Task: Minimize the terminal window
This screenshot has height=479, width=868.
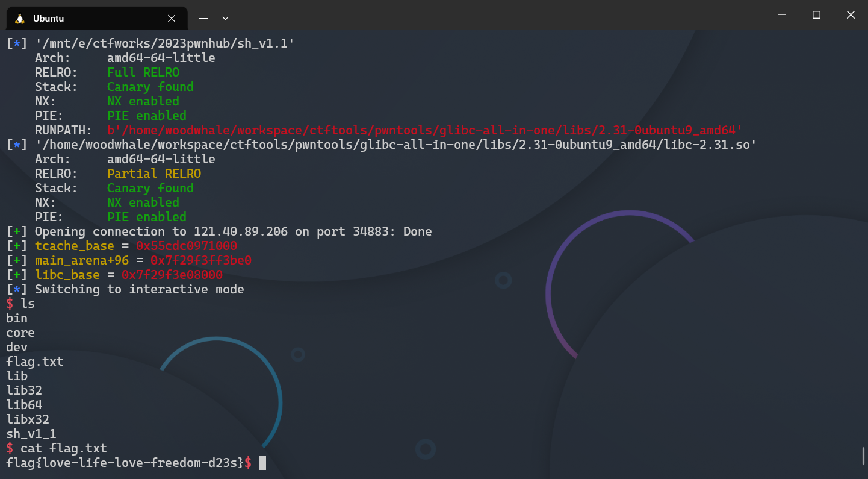Action: pyautogui.click(x=781, y=15)
